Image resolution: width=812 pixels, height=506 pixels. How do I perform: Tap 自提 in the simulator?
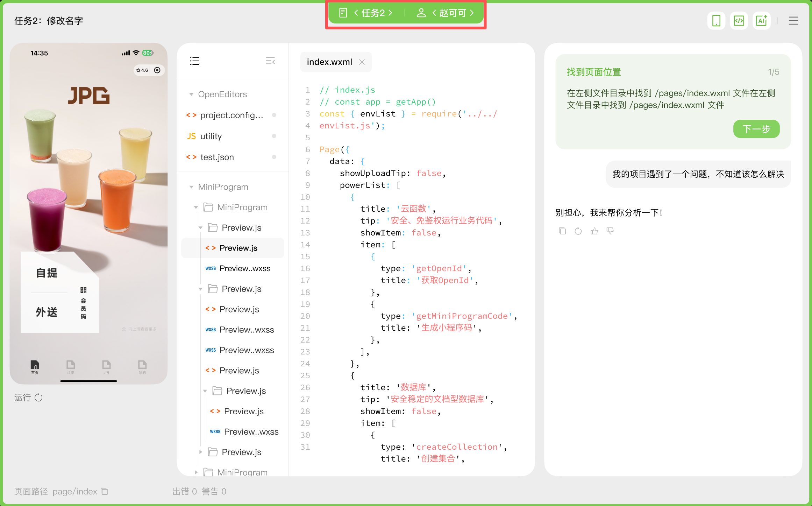click(x=47, y=273)
